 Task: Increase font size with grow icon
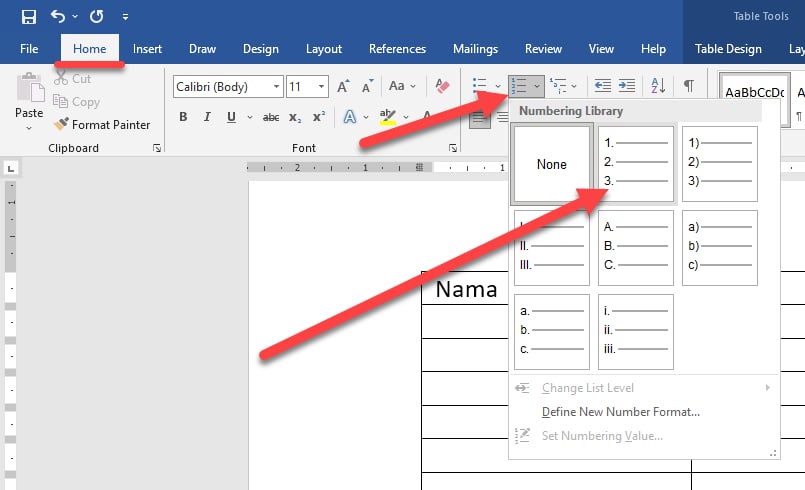344,87
